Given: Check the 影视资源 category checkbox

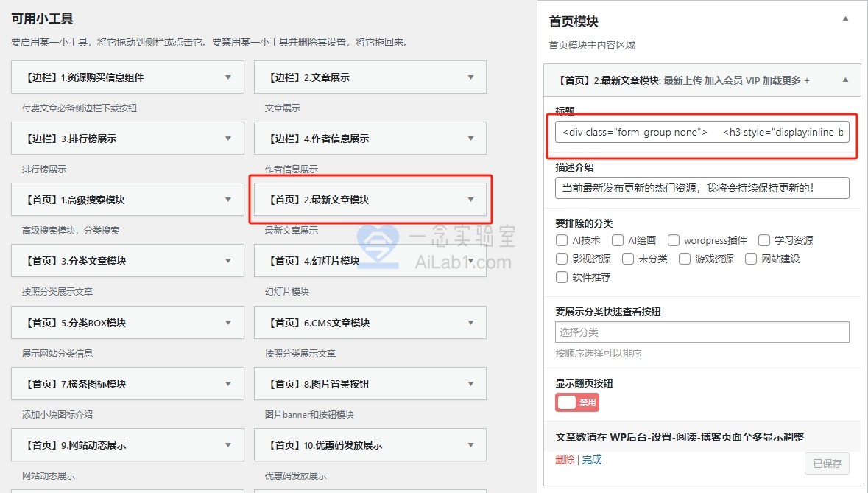Looking at the screenshot, I should pyautogui.click(x=561, y=259).
